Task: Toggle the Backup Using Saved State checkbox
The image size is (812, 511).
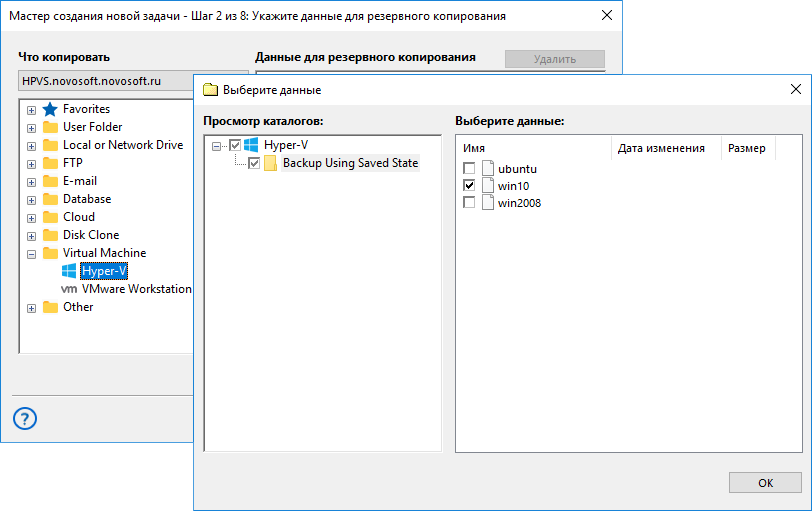Action: point(254,163)
